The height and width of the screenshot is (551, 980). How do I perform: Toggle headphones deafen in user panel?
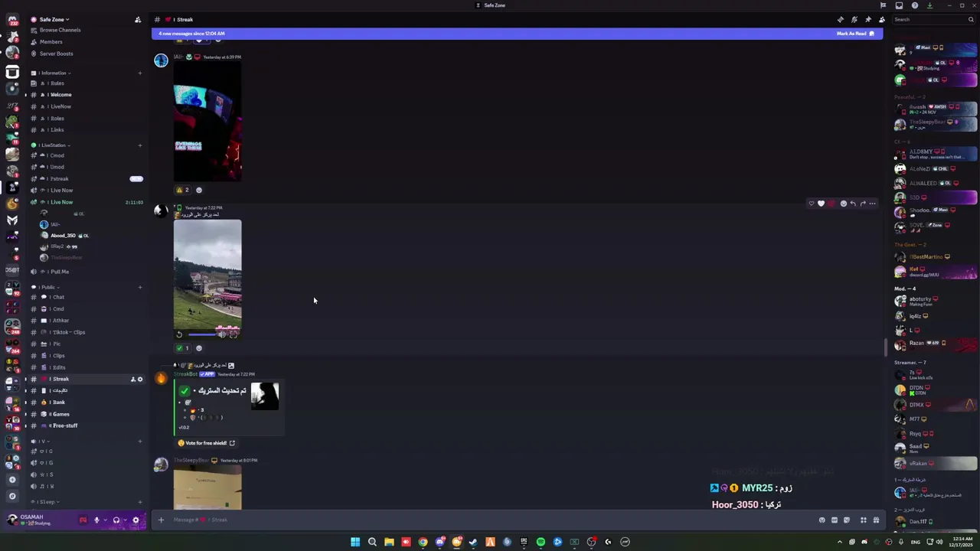(x=116, y=520)
